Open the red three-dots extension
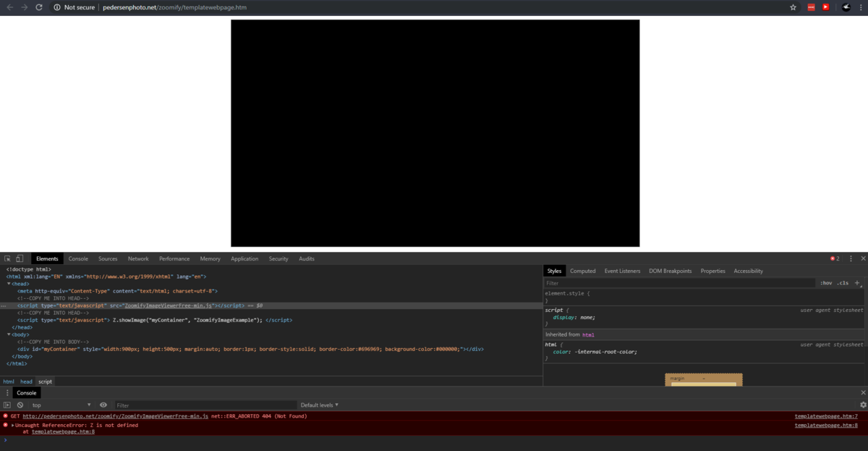 coord(811,7)
